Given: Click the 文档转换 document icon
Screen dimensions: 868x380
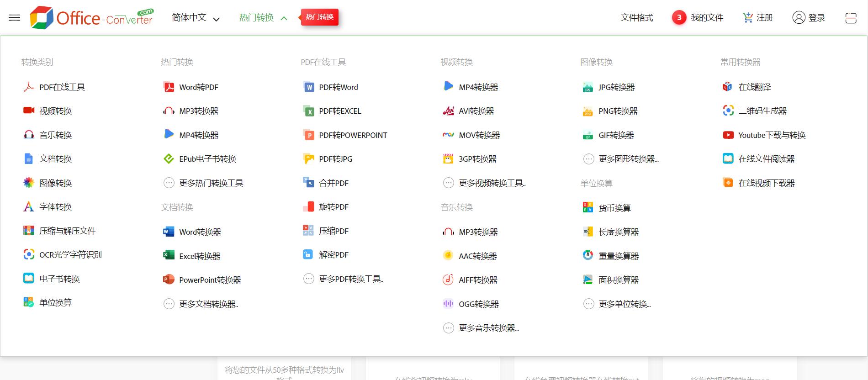Looking at the screenshot, I should pos(29,158).
